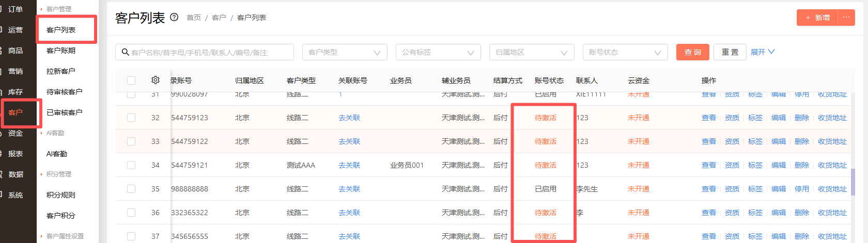
Task: Select checkbox for row 34
Action: (131, 165)
